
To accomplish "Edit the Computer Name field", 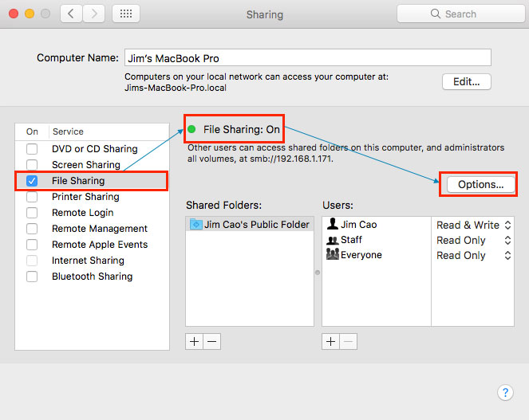I will (308, 58).
